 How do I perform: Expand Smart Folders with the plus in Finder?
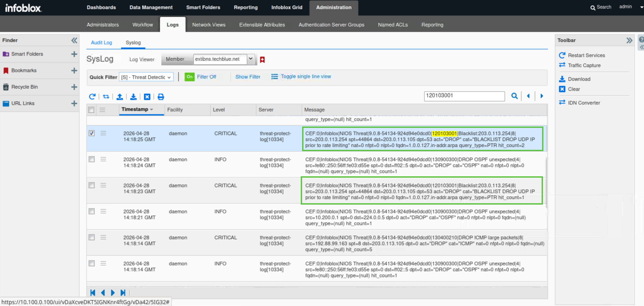[x=74, y=54]
